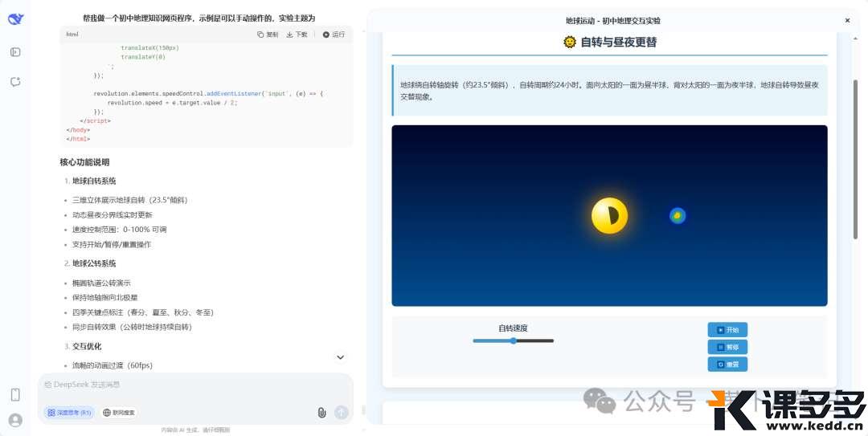Click text 动态昼夜分界线实时更新
This screenshot has width=868, height=436.
pos(113,214)
